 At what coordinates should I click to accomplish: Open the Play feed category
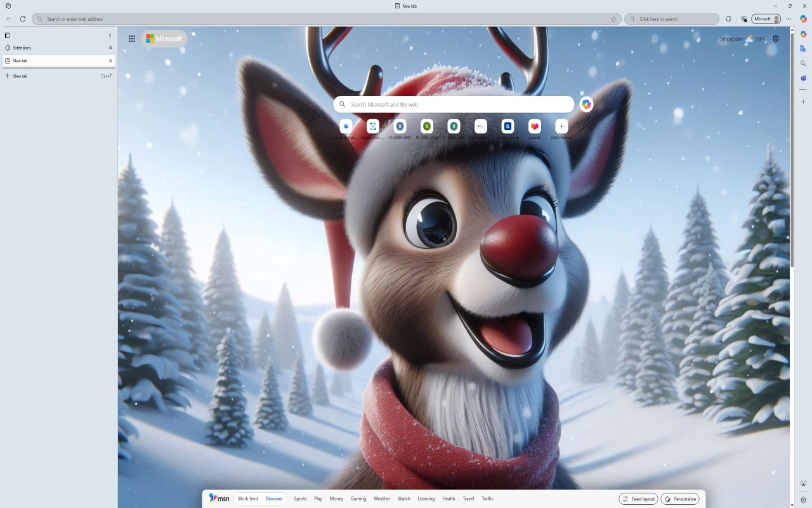click(318, 499)
